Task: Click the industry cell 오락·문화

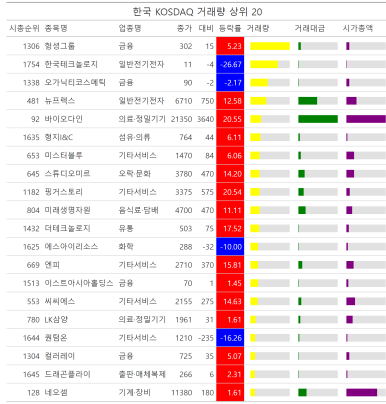Action: tap(135, 174)
